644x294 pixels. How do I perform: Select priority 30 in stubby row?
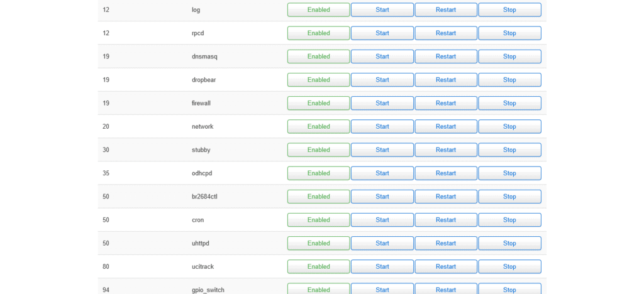pyautogui.click(x=106, y=150)
